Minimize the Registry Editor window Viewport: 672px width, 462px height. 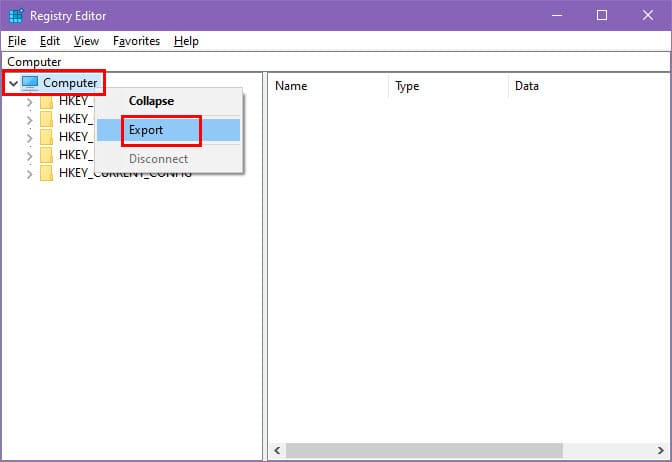[557, 15]
